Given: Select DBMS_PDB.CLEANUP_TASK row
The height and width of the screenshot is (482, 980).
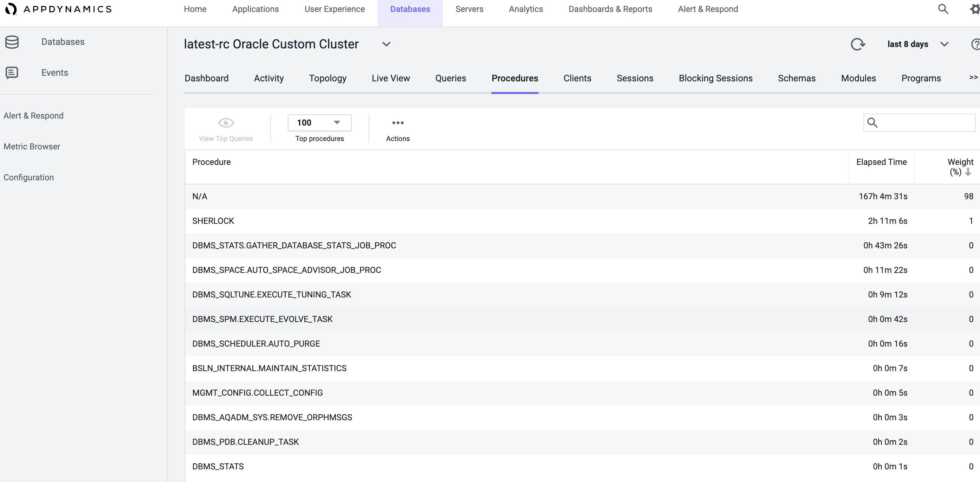Looking at the screenshot, I should coord(582,442).
